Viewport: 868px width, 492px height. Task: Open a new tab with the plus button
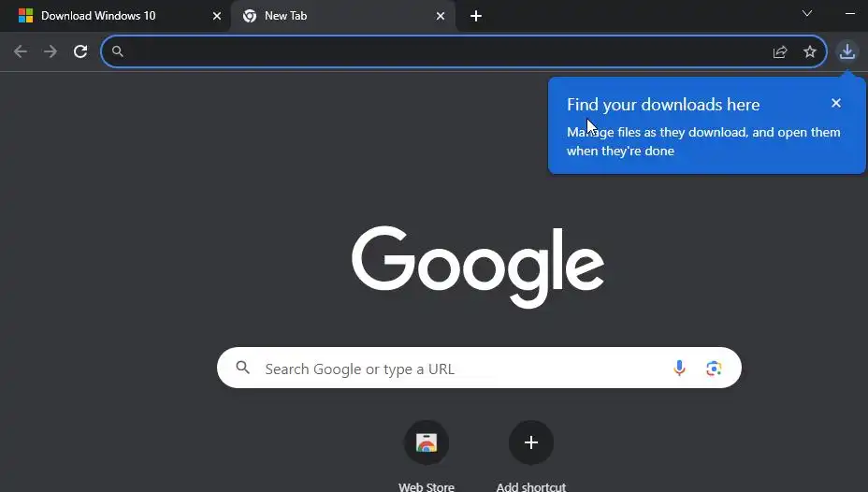click(x=475, y=16)
